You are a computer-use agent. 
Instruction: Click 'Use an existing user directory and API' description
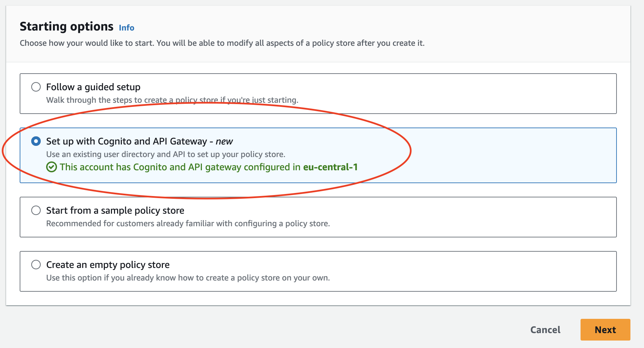pyautogui.click(x=166, y=154)
